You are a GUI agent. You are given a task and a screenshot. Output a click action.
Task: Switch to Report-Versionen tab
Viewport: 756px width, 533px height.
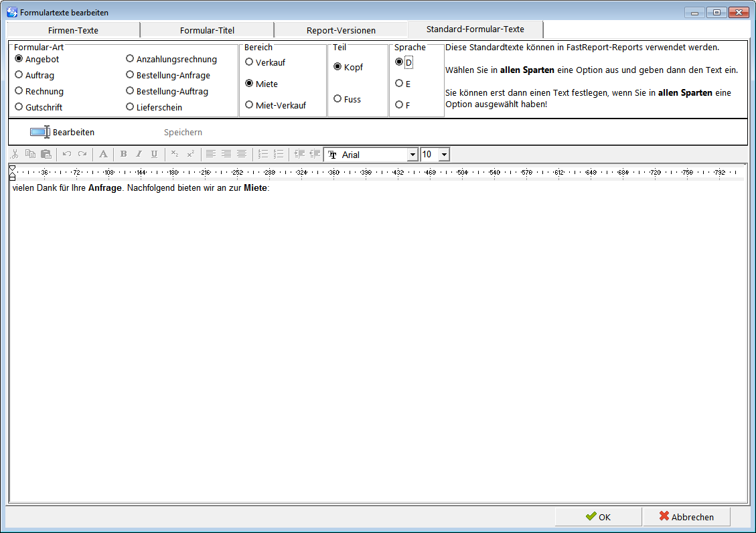pyautogui.click(x=341, y=30)
